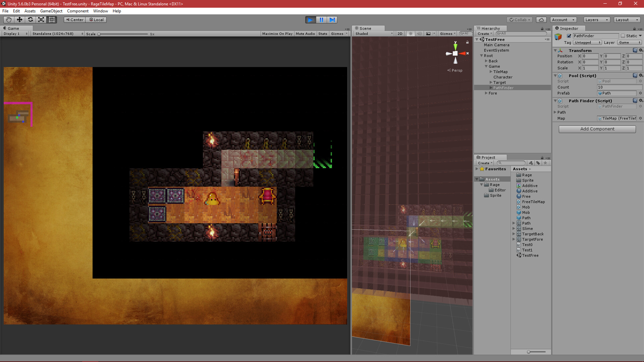The width and height of the screenshot is (644, 362).
Task: Open the Tag dropdown in the Inspector
Action: (x=587, y=43)
